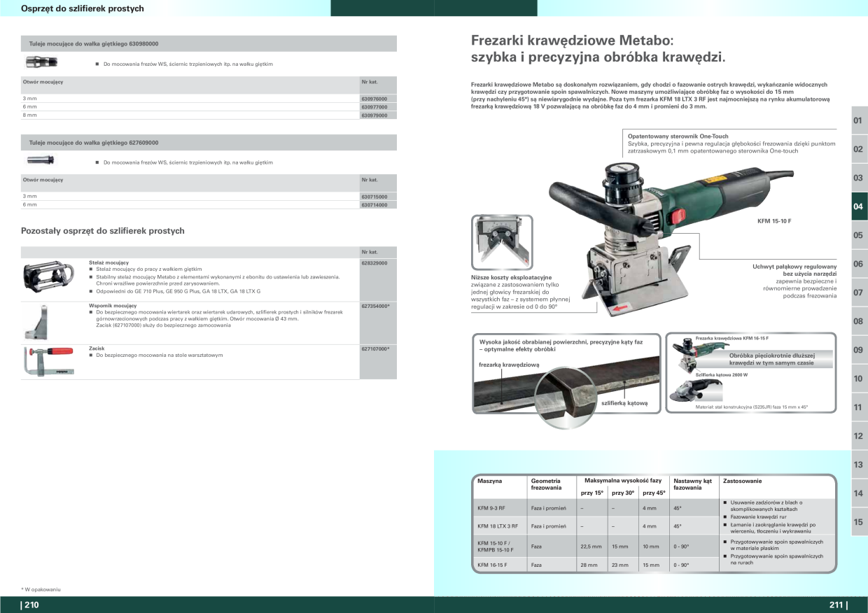Click label 'KFM 15-10 F' beside machine
This screenshot has height=613, width=868.
click(x=774, y=222)
